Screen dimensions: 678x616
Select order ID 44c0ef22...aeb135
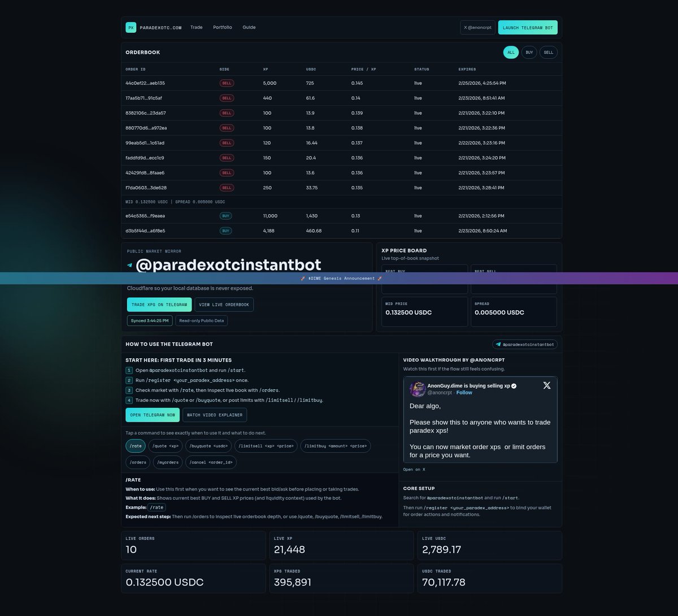(145, 83)
